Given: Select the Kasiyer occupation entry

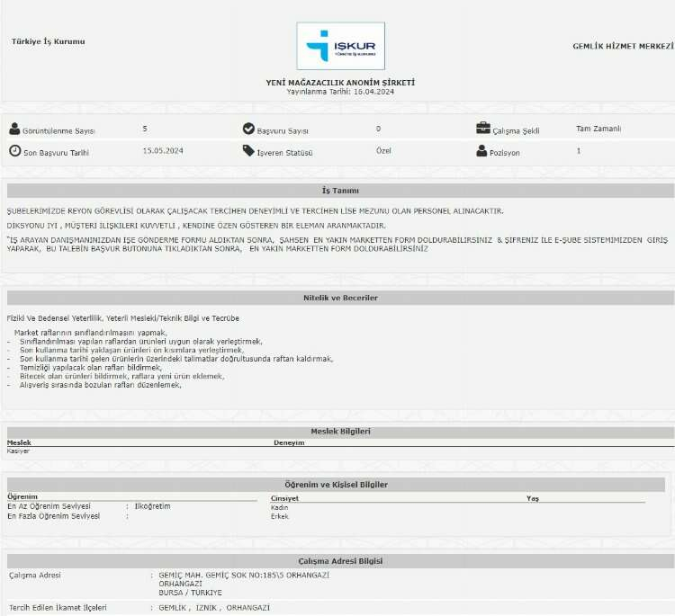Looking at the screenshot, I should pos(18,451).
